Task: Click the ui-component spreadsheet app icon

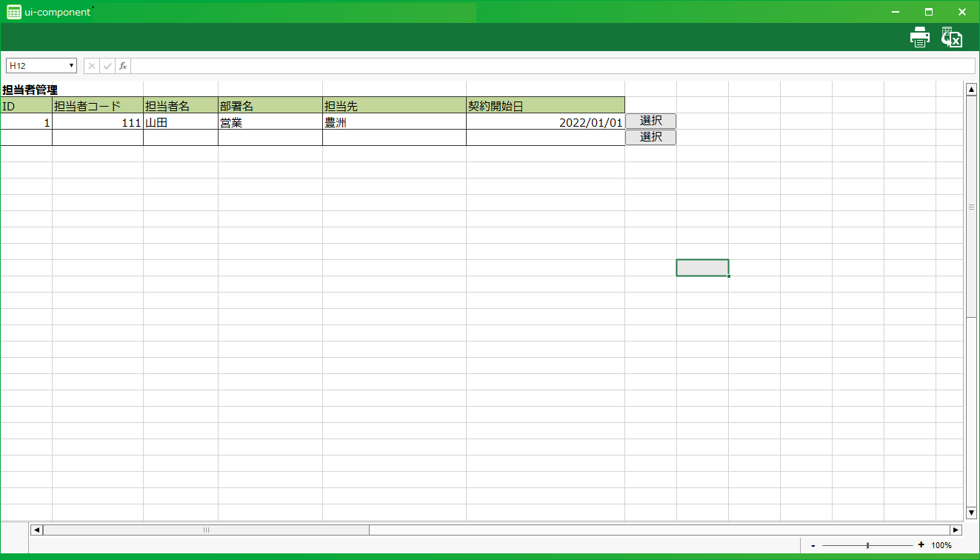Action: pos(13,12)
